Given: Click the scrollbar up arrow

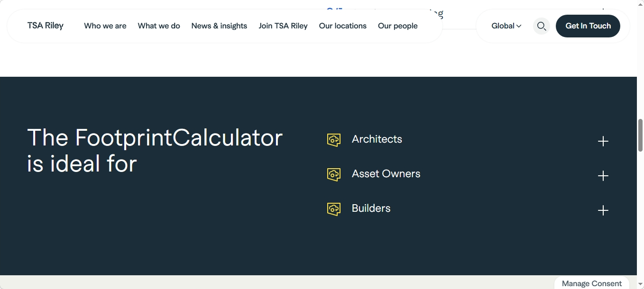Looking at the screenshot, I should click(640, 4).
